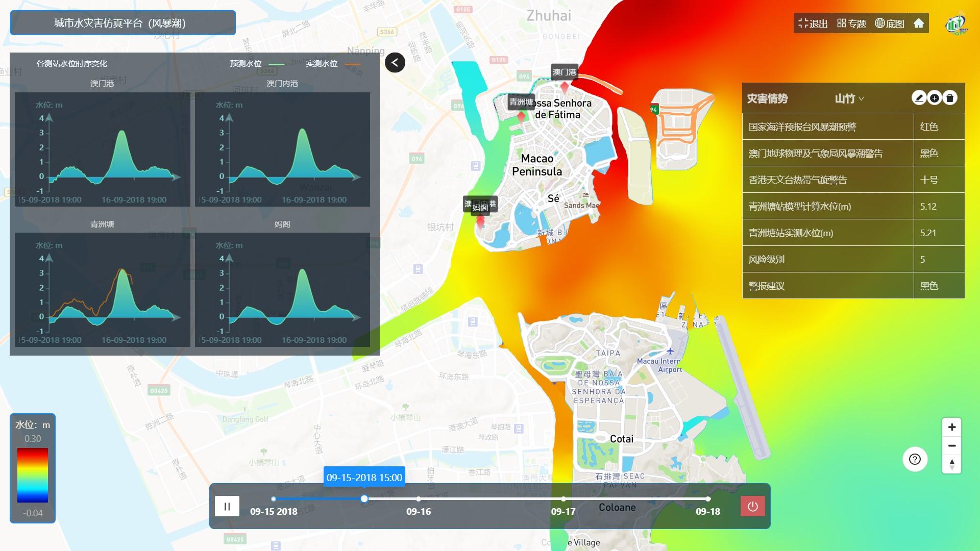The height and width of the screenshot is (551, 980).
Task: Click the platform logo icon at top right
Action: click(956, 23)
